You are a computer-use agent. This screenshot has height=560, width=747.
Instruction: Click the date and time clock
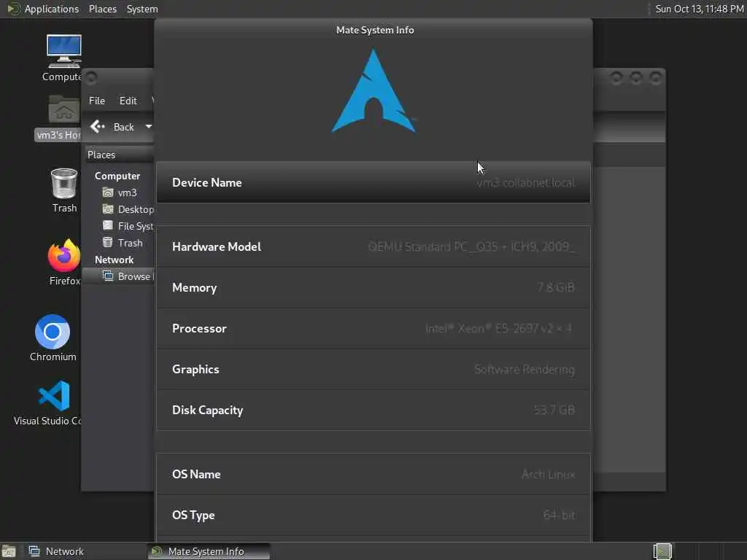[x=700, y=9]
